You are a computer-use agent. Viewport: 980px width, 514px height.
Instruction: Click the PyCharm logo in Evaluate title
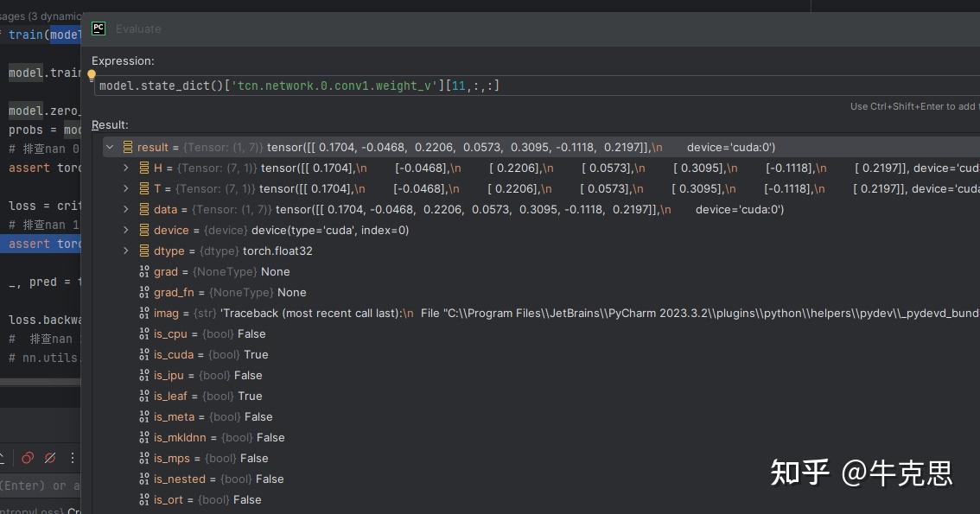pos(99,29)
